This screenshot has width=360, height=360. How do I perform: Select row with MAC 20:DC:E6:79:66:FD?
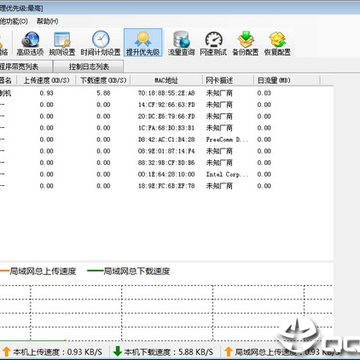pyautogui.click(x=167, y=116)
